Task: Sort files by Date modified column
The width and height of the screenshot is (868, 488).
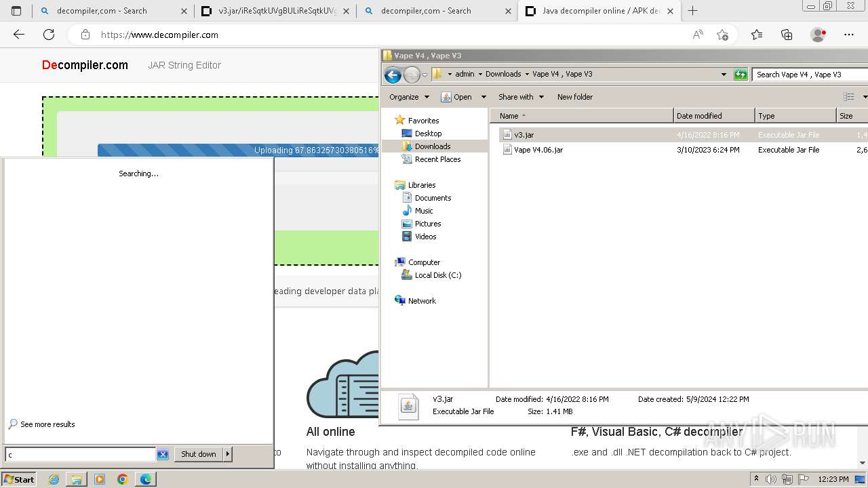Action: click(x=714, y=116)
